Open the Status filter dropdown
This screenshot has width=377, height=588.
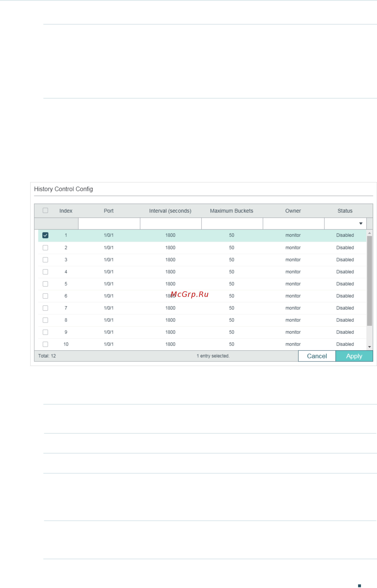point(345,224)
